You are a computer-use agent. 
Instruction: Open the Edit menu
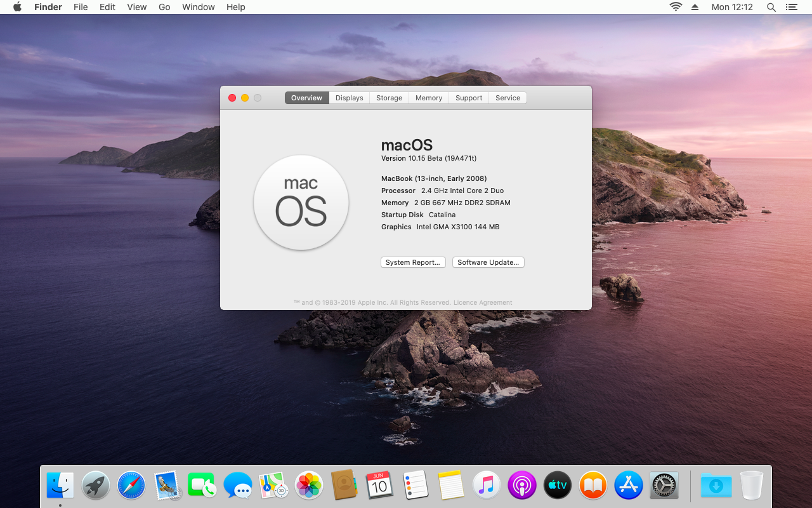tap(108, 7)
